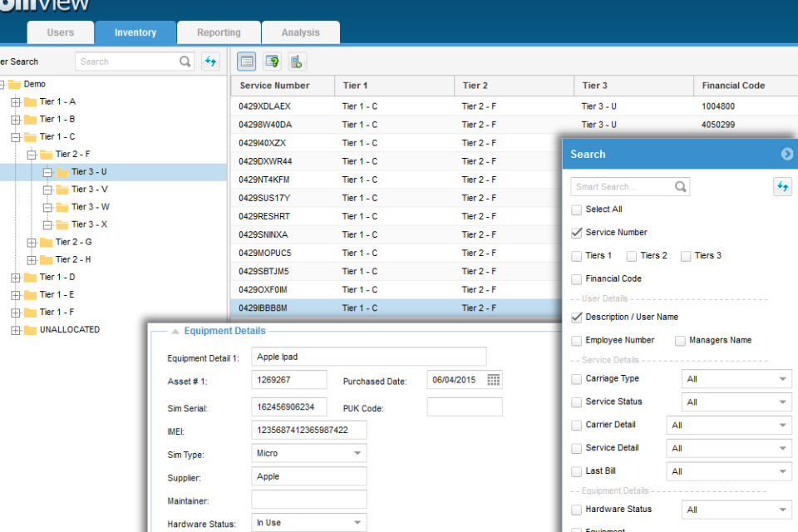Collapse the Equipment Details section triangle
Viewport: 798px width, 532px height.
click(175, 332)
